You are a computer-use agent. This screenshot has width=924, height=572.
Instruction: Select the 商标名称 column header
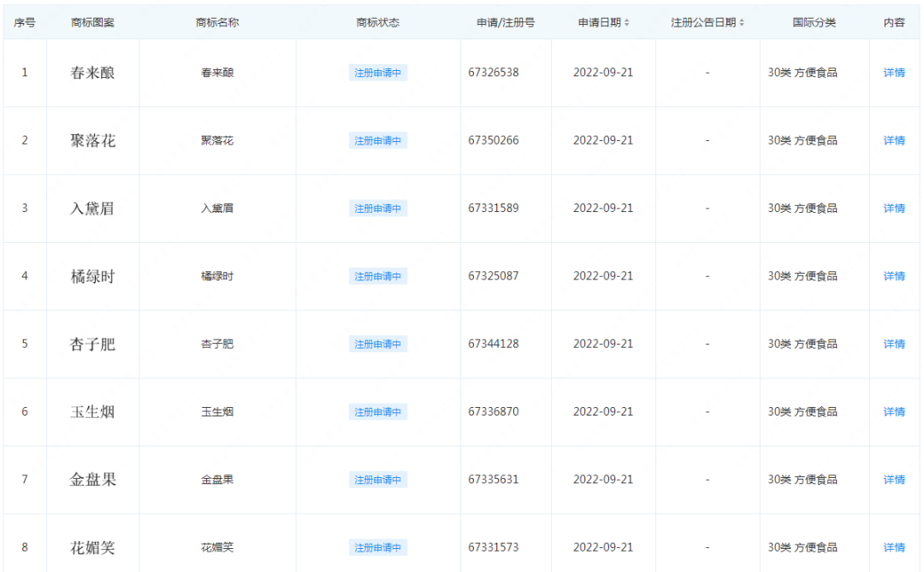pyautogui.click(x=217, y=22)
